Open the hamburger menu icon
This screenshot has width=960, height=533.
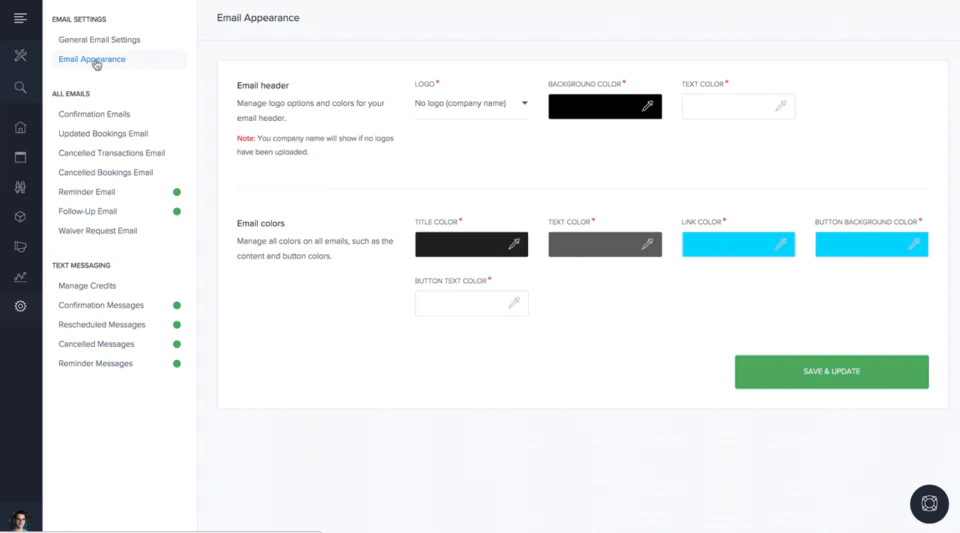20,18
